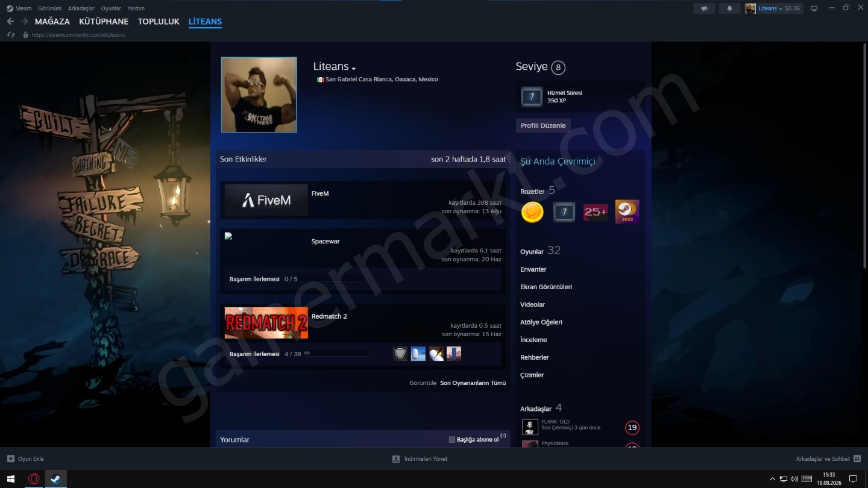Image resolution: width=868 pixels, height=488 pixels.
Task: Switch to the TOPLULUK tab
Action: [159, 22]
